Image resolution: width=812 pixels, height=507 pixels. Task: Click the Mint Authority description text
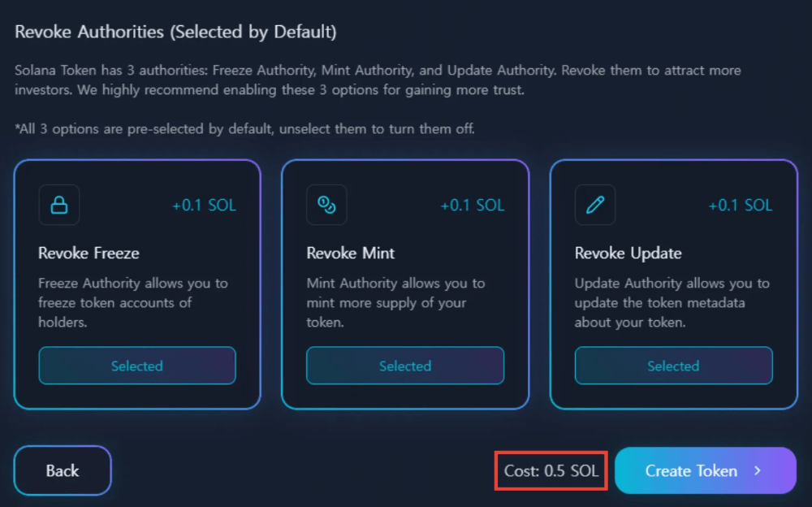[395, 302]
